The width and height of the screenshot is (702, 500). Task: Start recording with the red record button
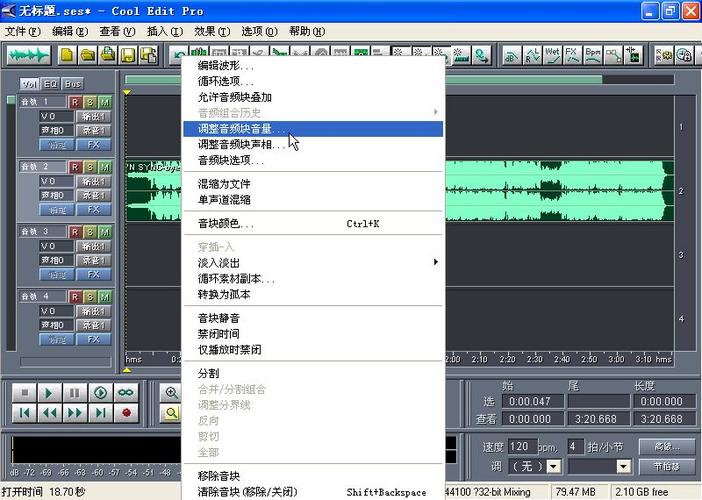point(126,413)
